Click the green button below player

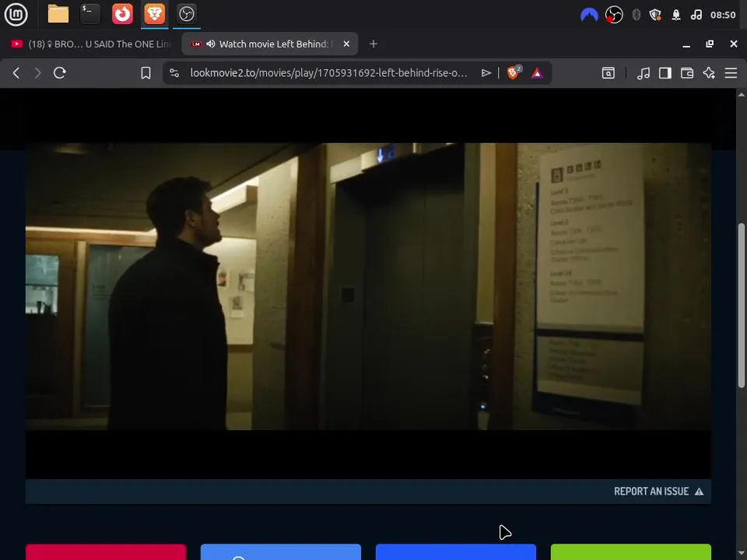(631, 552)
